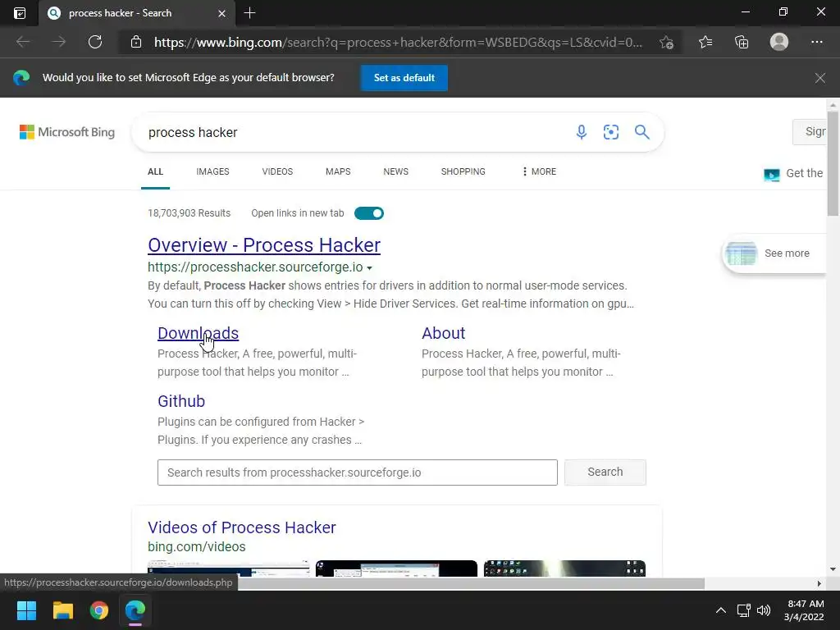
Task: Submit search with magnifier icon
Action: pyautogui.click(x=641, y=132)
